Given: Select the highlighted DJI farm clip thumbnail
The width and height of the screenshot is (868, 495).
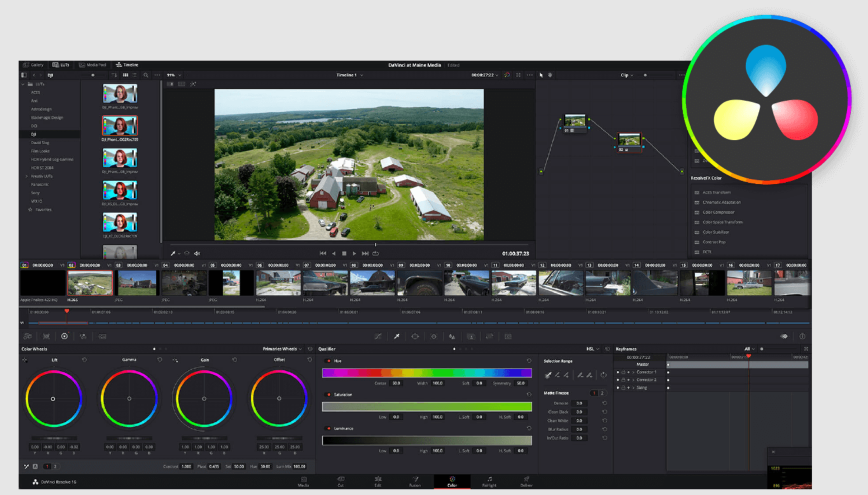Looking at the screenshot, I should [90, 282].
